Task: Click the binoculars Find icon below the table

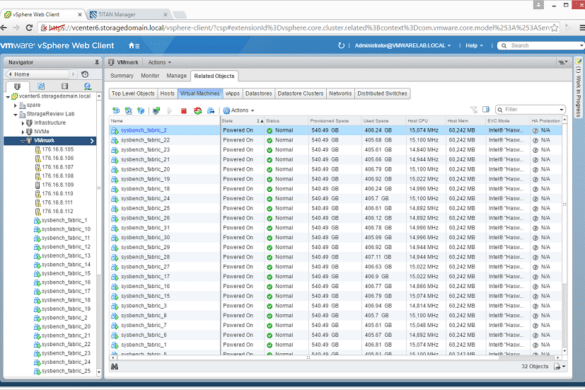Action: (x=115, y=366)
